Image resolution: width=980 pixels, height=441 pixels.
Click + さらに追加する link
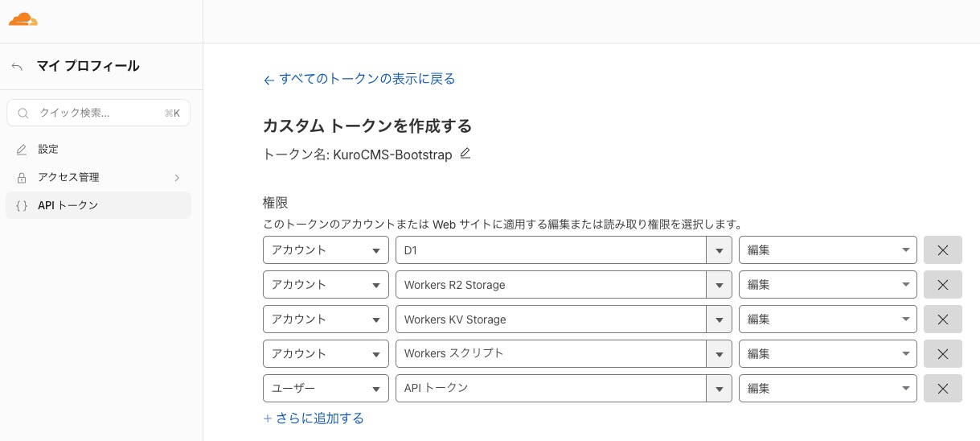(314, 418)
